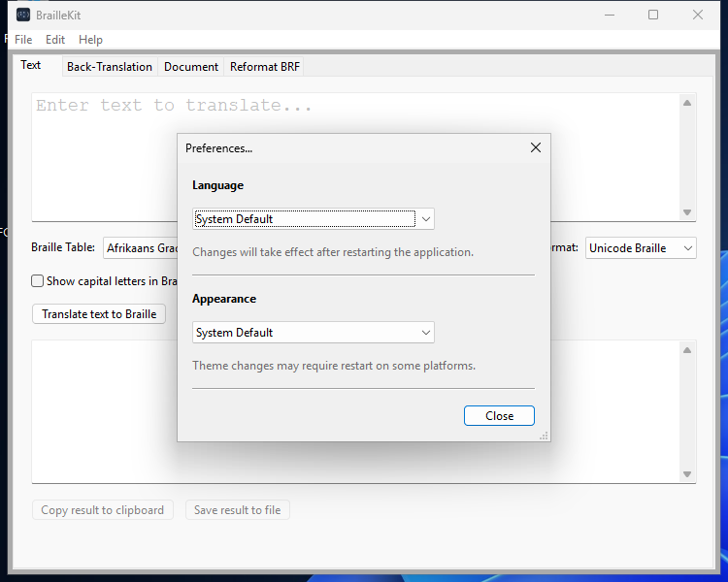Click the output box scroll up arrow

tap(687, 350)
